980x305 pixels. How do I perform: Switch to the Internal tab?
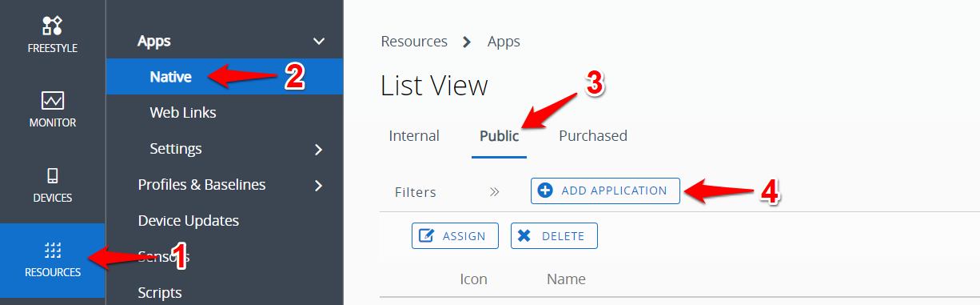click(x=414, y=135)
